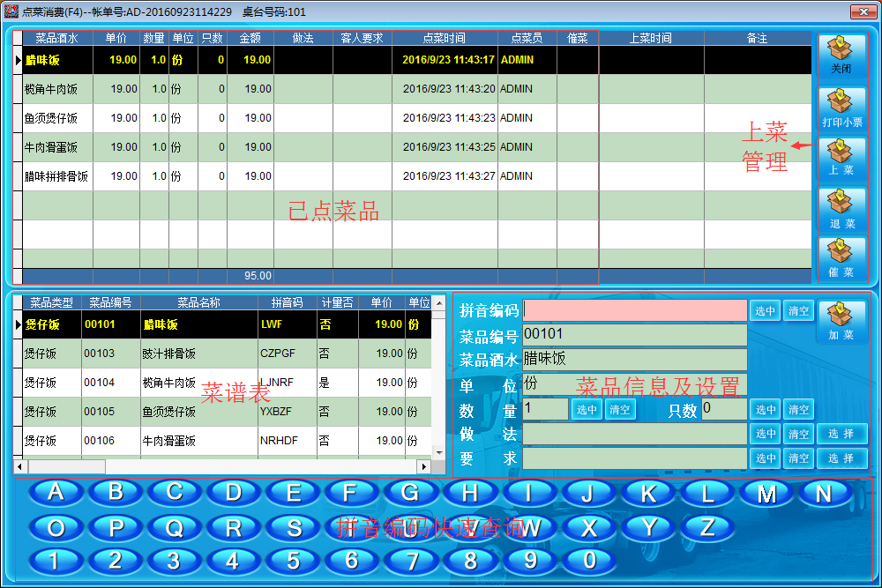The image size is (882, 588).
Task: Click the 拼音码 column header in menu table
Action: [x=287, y=302]
